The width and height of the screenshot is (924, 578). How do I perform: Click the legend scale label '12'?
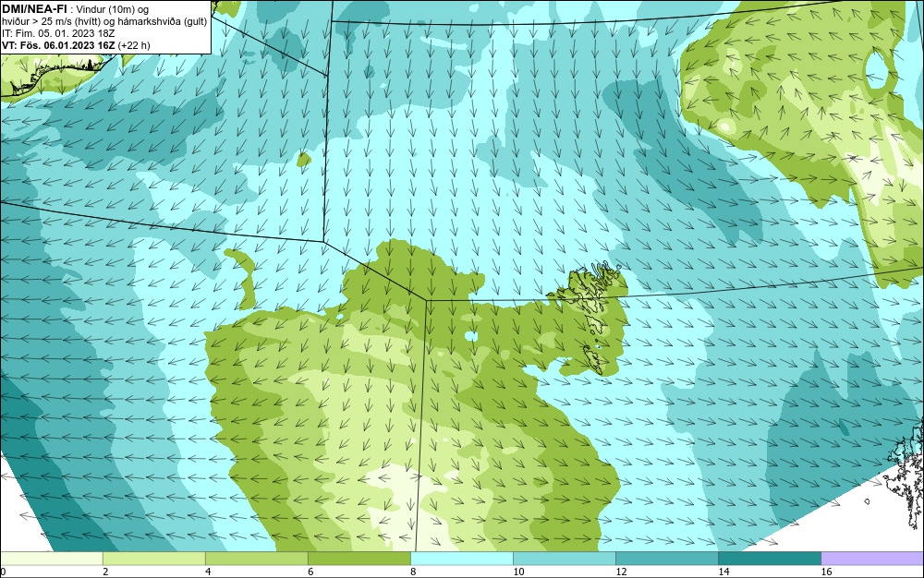tap(621, 572)
